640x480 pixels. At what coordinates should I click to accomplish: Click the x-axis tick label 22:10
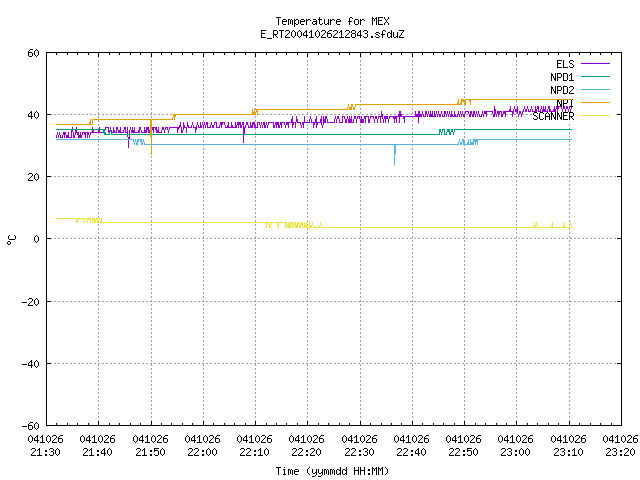(254, 452)
